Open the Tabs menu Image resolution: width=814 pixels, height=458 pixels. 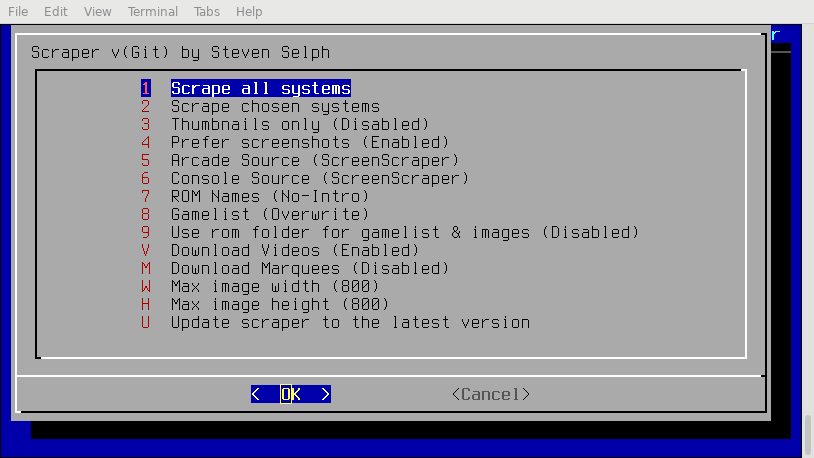[x=207, y=12]
